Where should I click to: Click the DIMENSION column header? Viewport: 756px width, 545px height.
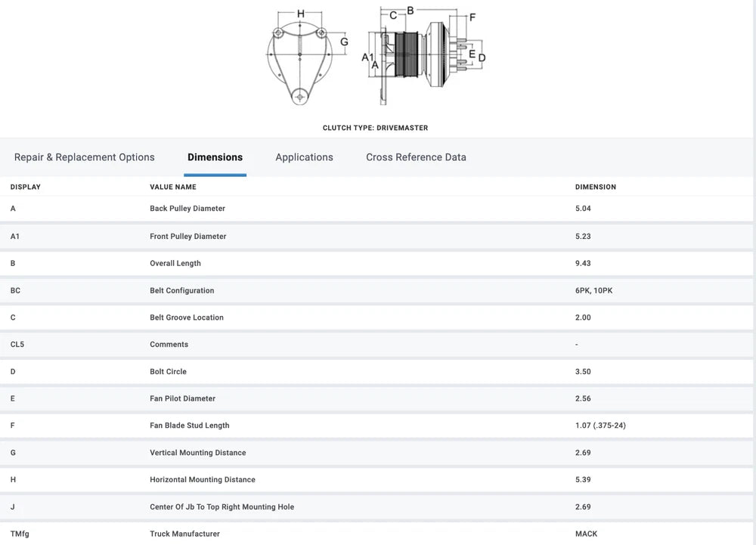(596, 187)
